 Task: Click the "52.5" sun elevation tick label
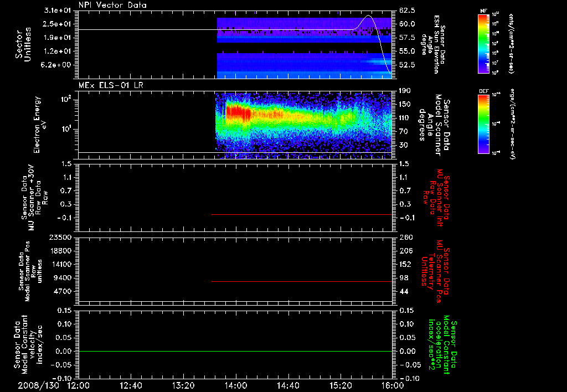407,65
